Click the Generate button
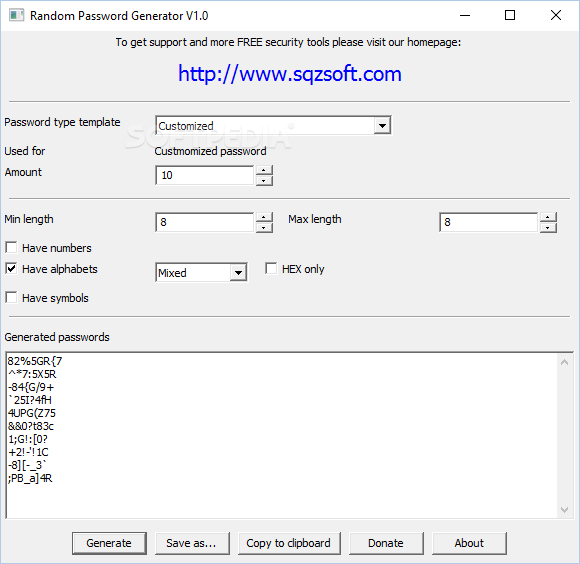This screenshot has height=564, width=580. 109,543
